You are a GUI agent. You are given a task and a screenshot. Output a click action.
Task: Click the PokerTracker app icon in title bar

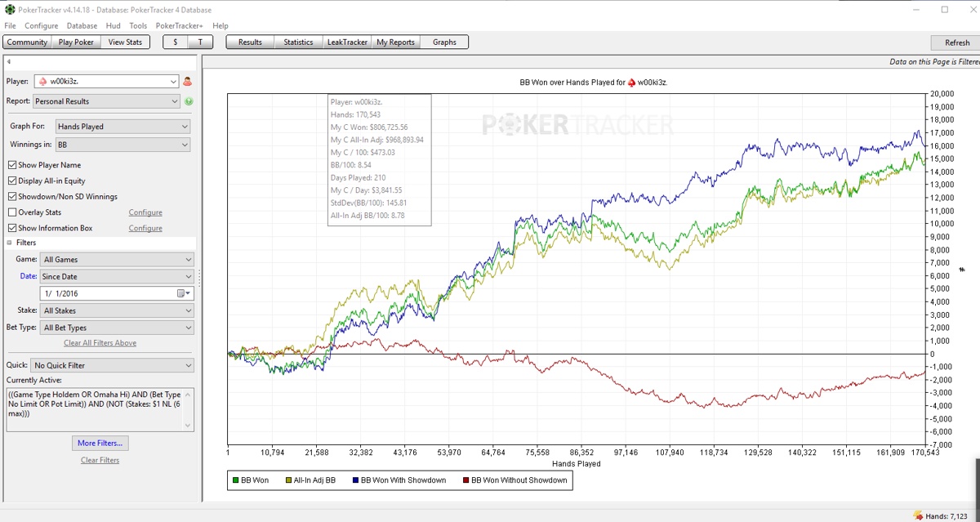tap(8, 10)
